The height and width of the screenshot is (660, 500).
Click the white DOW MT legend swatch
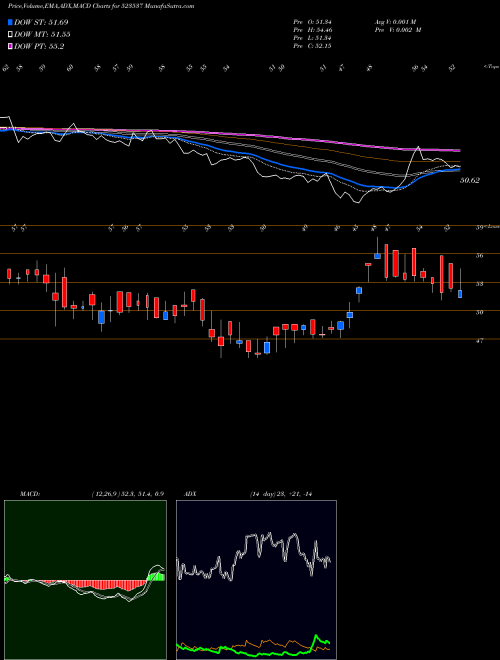pos(10,35)
